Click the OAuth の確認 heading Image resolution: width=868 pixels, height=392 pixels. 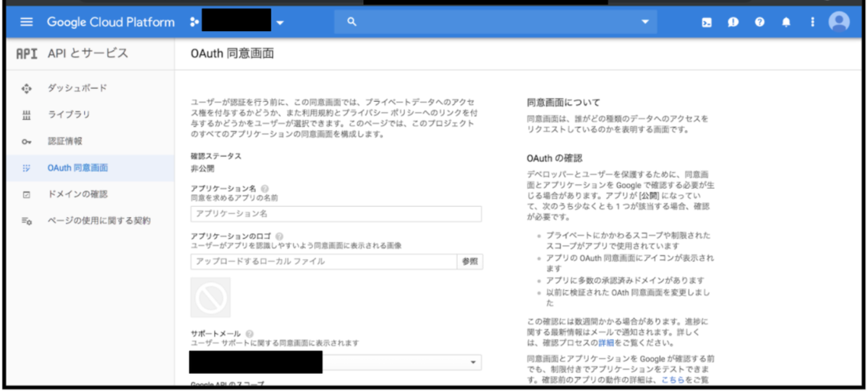(x=555, y=158)
